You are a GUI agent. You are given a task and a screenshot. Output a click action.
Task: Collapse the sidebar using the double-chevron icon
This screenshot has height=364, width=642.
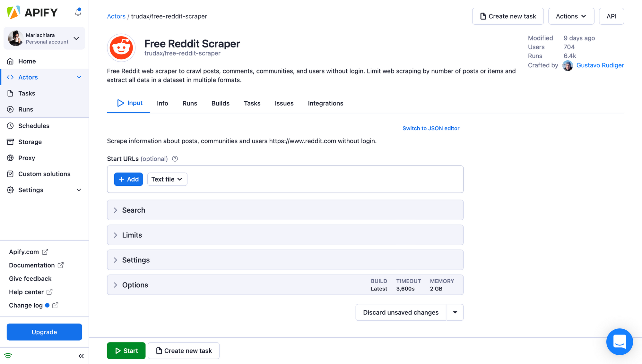pyautogui.click(x=81, y=356)
